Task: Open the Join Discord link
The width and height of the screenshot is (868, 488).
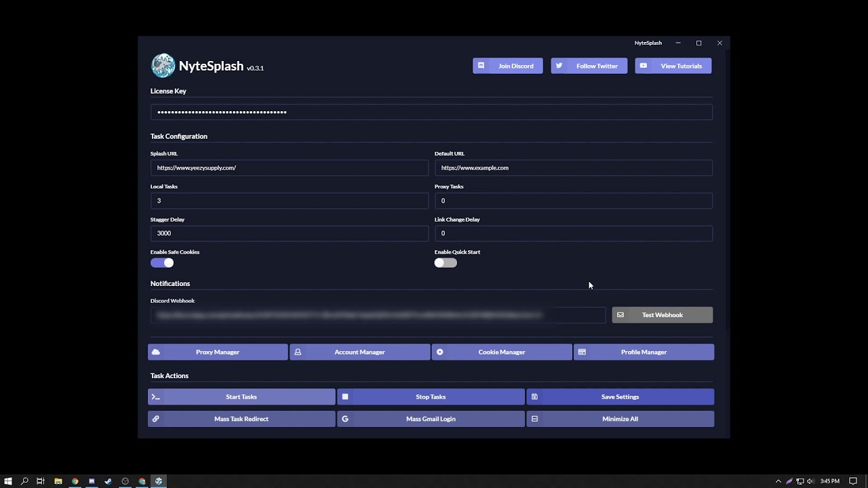Action: [x=508, y=66]
